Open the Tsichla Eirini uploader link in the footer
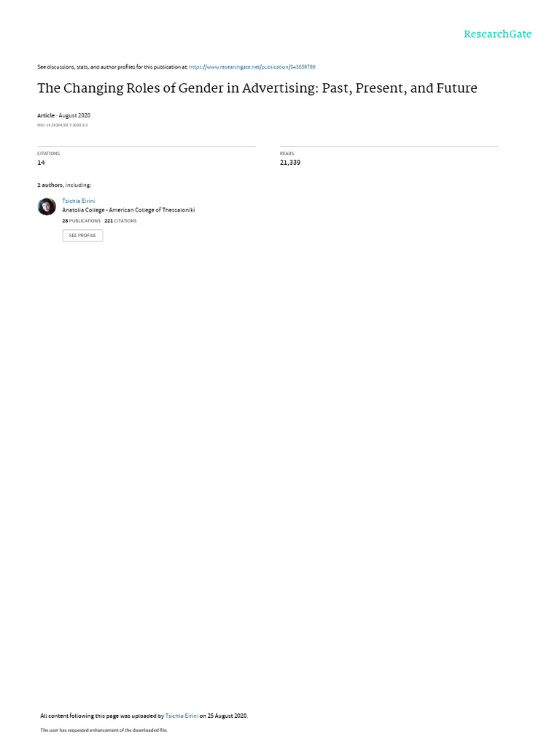The height and width of the screenshot is (747, 560). (182, 716)
